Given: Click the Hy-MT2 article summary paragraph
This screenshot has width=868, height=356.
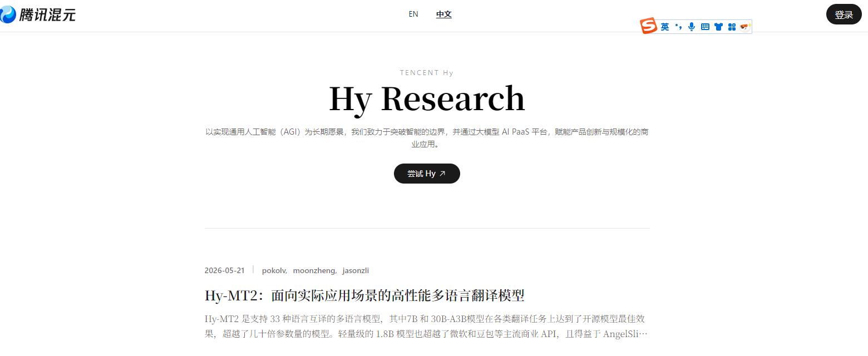Looking at the screenshot, I should click(x=426, y=327).
